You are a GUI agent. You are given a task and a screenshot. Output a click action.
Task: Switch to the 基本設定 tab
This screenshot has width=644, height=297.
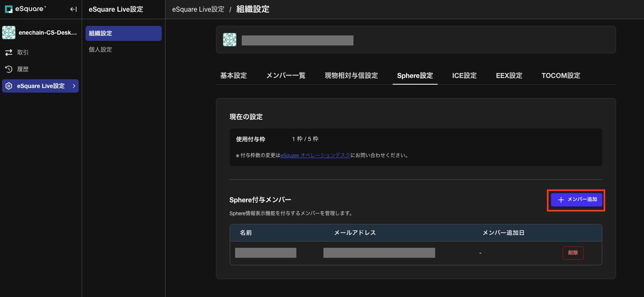233,76
